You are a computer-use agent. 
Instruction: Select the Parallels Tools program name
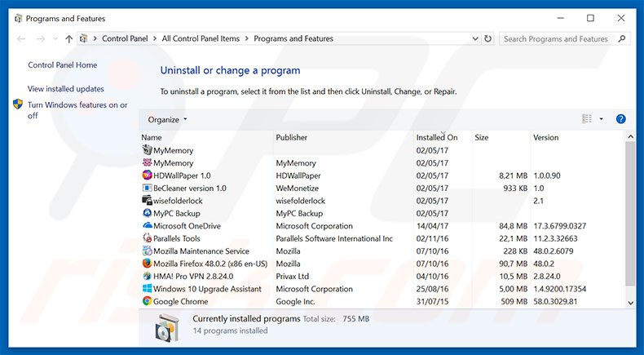(177, 238)
